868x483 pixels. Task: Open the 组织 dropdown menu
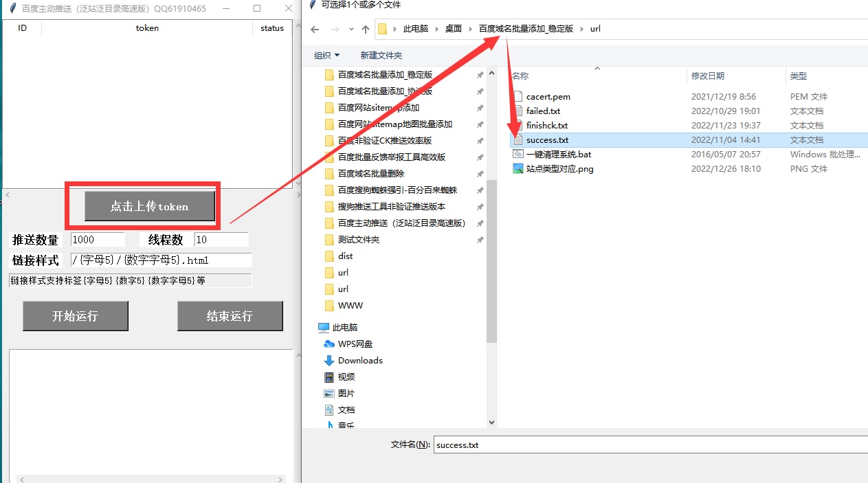pos(326,55)
